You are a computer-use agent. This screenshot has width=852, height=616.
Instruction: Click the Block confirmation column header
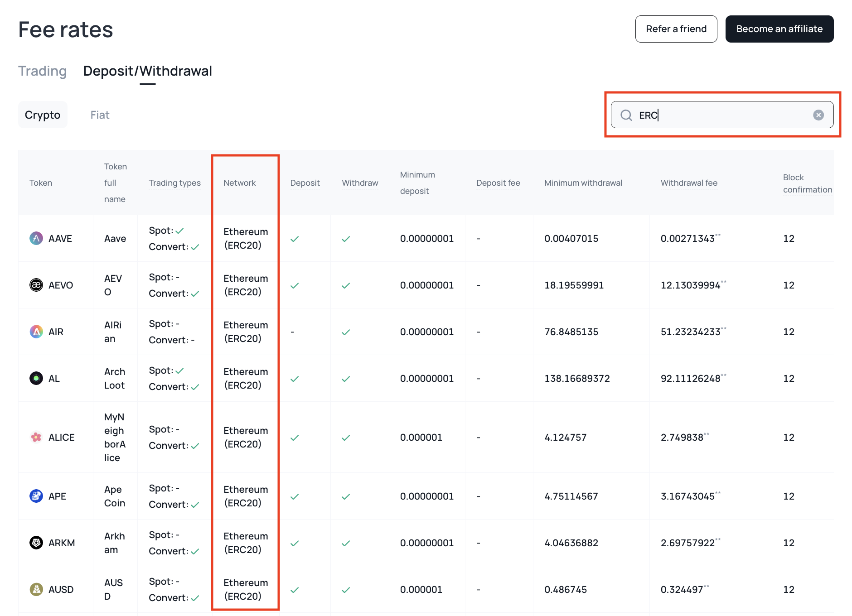[807, 183]
